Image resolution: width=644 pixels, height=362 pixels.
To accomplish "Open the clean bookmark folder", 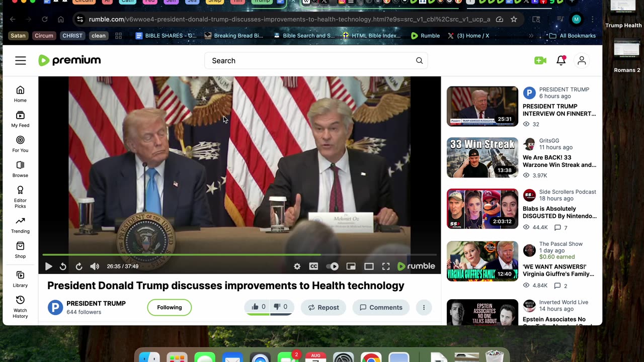I will (x=99, y=36).
